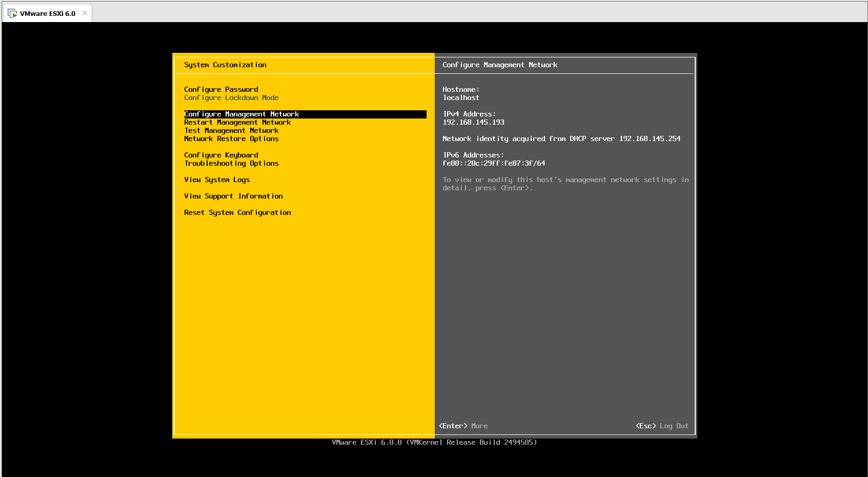Select View System Logs

click(217, 180)
